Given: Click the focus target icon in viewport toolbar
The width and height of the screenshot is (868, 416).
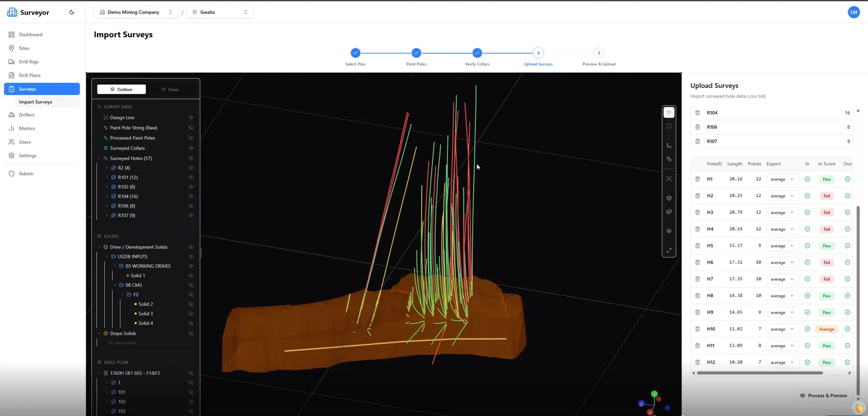Looking at the screenshot, I should [669, 179].
